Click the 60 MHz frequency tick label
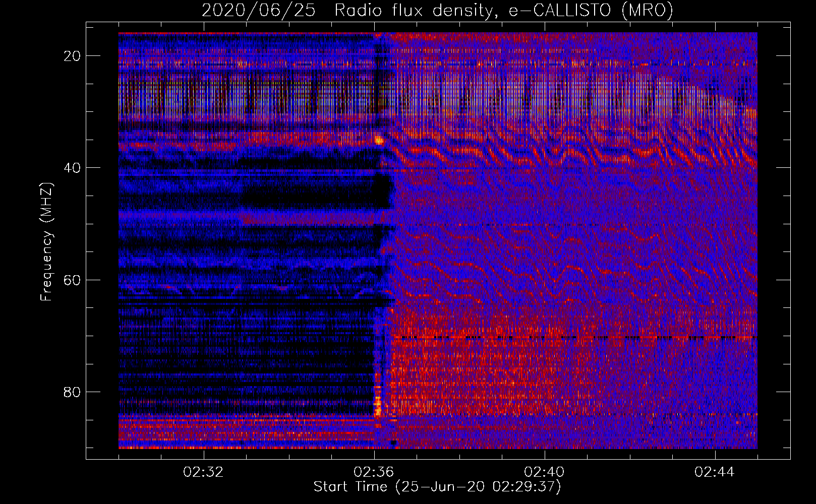 point(73,280)
